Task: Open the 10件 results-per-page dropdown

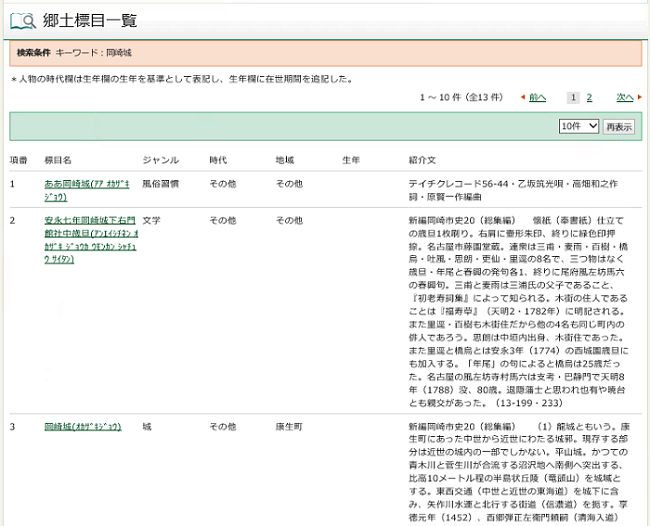Action: 579,126
